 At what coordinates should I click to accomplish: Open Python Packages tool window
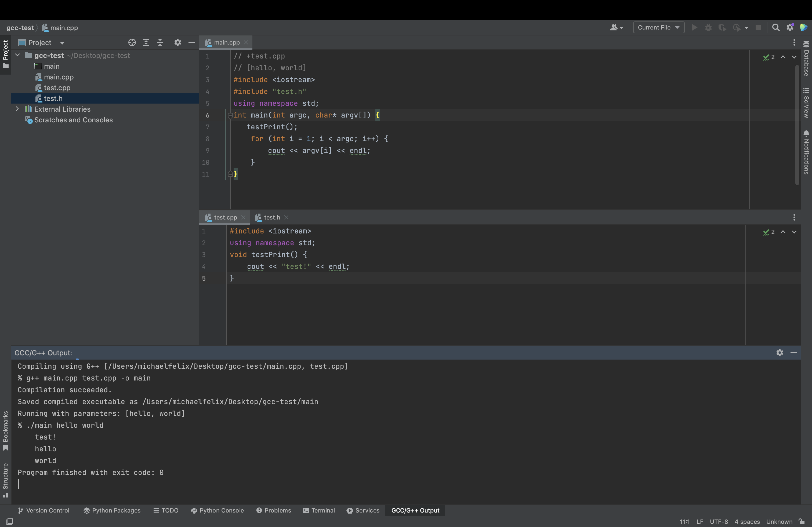112,510
